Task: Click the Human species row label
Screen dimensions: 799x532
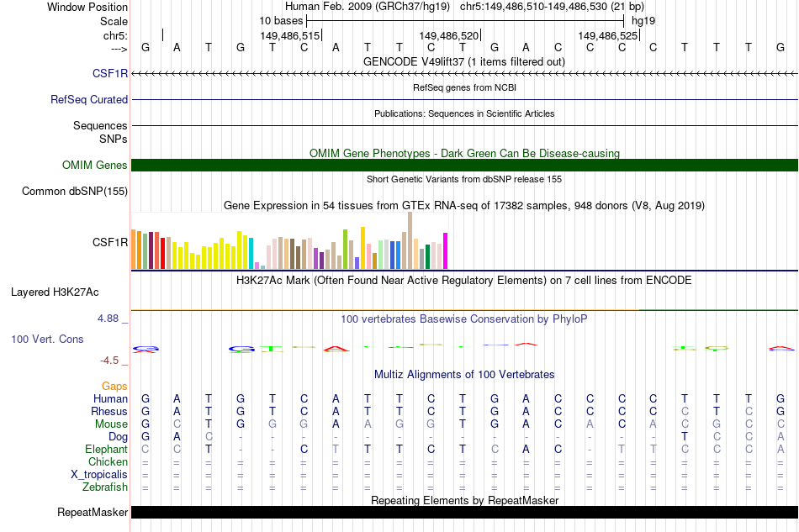Action: 110,398
